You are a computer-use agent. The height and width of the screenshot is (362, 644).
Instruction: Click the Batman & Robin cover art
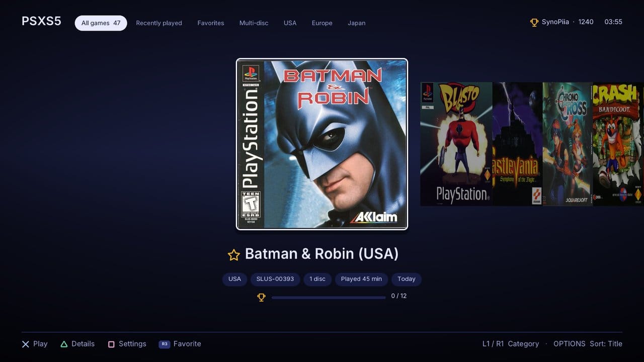click(322, 144)
